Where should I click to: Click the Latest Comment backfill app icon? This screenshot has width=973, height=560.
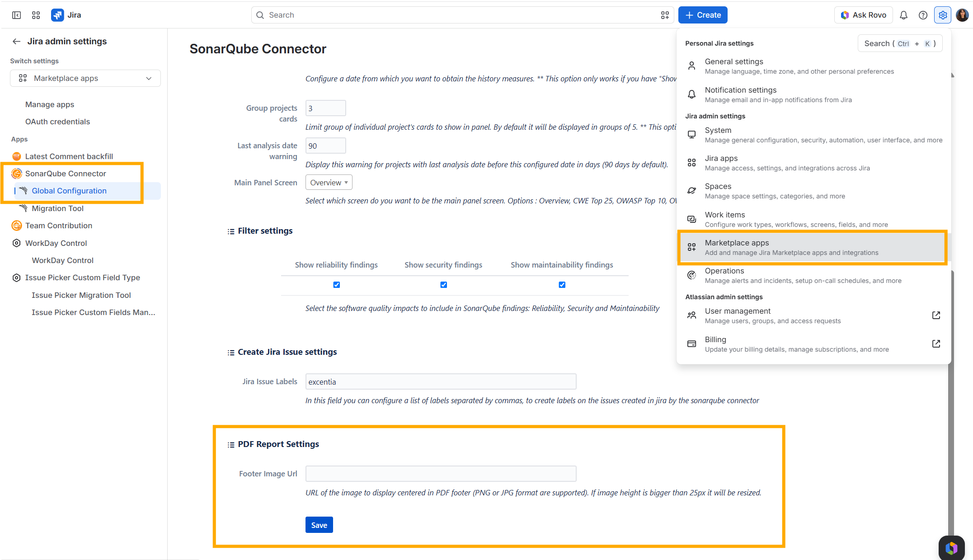pyautogui.click(x=17, y=156)
